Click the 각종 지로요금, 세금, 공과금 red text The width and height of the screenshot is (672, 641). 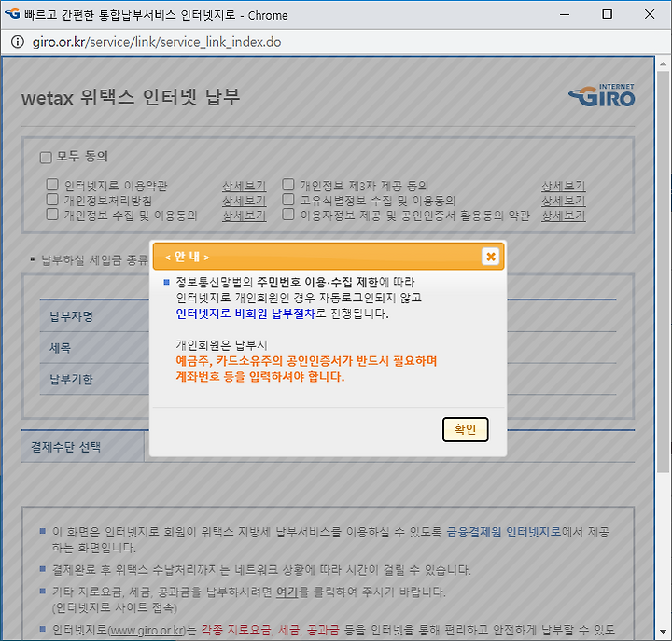tap(271, 630)
